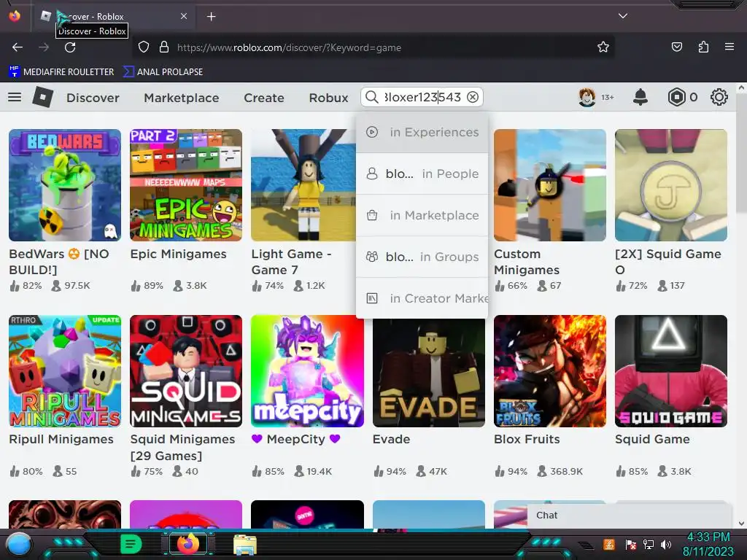The width and height of the screenshot is (747, 560).
Task: Open the Firefox extensions menu
Action: point(703,47)
